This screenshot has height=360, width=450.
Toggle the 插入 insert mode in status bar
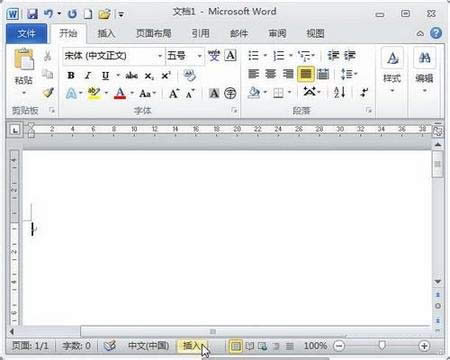[x=192, y=346]
